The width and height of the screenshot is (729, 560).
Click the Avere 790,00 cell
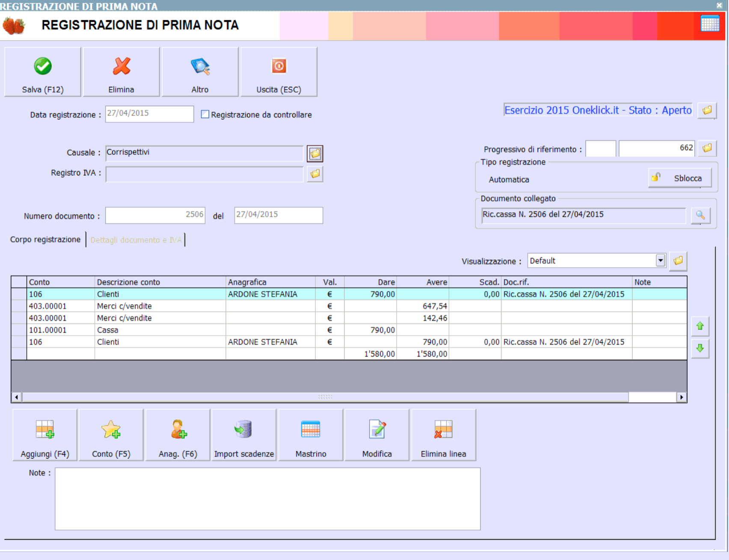[423, 342]
